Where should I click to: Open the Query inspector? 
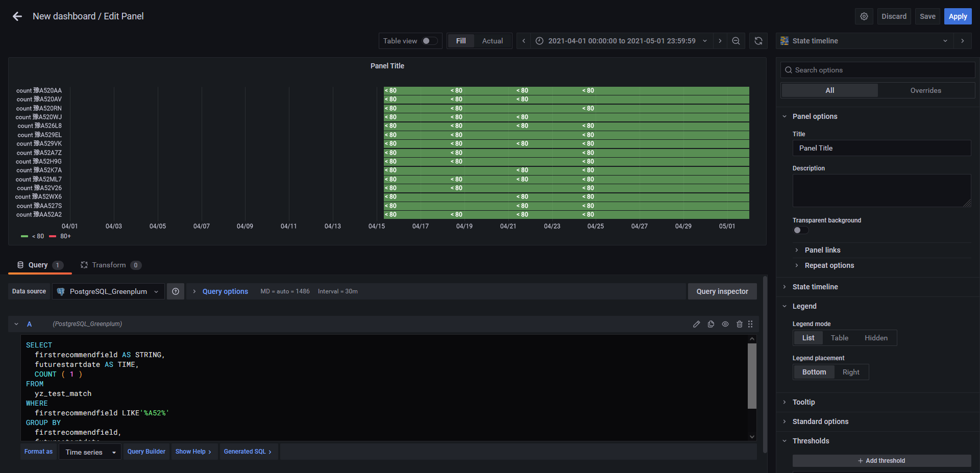722,291
